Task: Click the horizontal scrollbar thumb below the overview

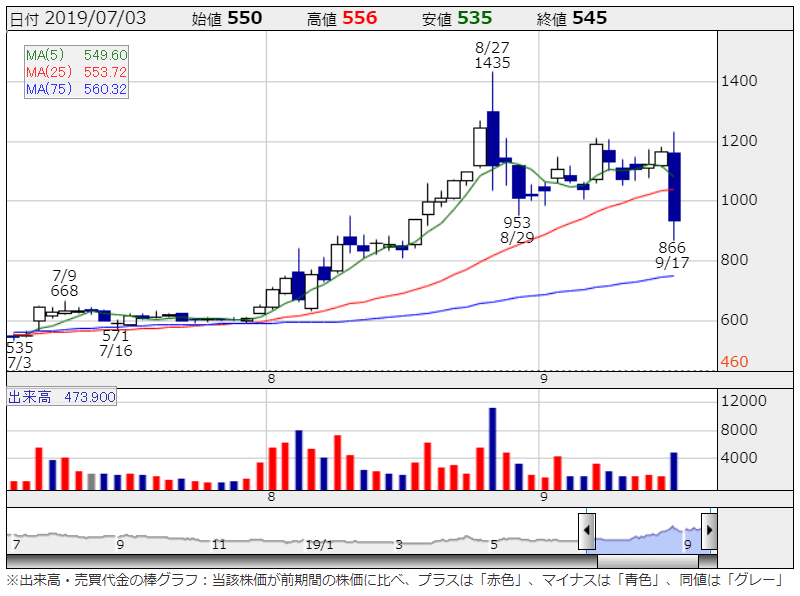Action: point(647,561)
